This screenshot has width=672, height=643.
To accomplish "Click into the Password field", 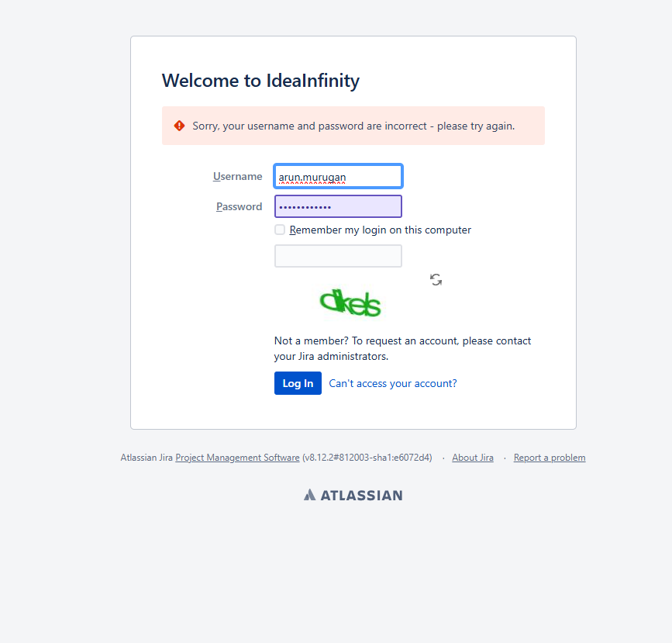I will click(338, 206).
